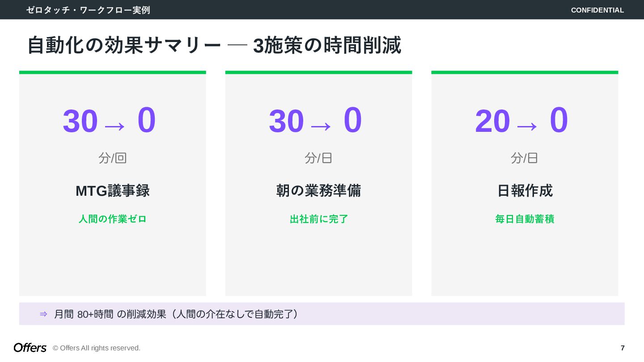Click the MTG議事録 heading

[112, 191]
